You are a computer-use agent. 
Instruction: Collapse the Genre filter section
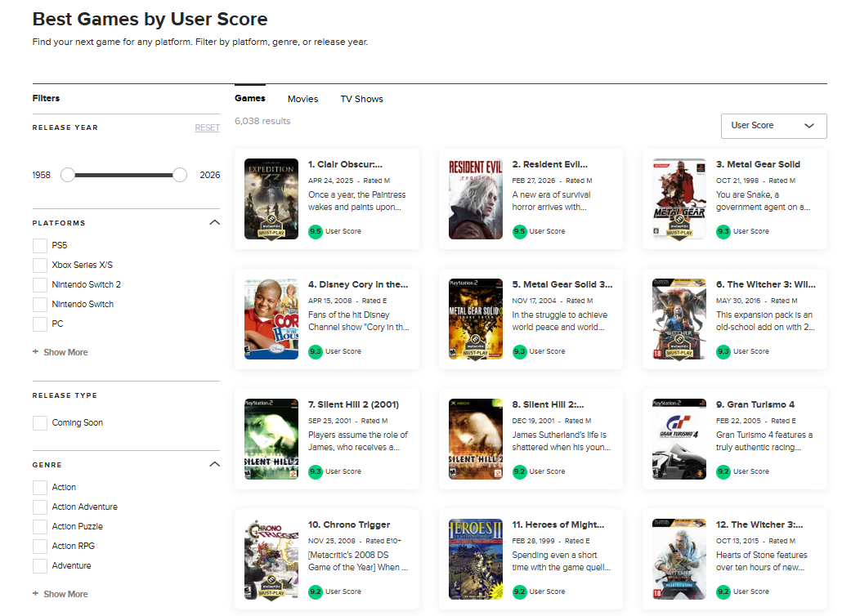coord(214,464)
